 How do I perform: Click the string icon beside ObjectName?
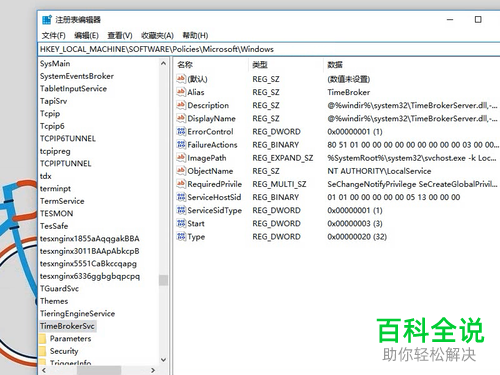click(x=181, y=171)
